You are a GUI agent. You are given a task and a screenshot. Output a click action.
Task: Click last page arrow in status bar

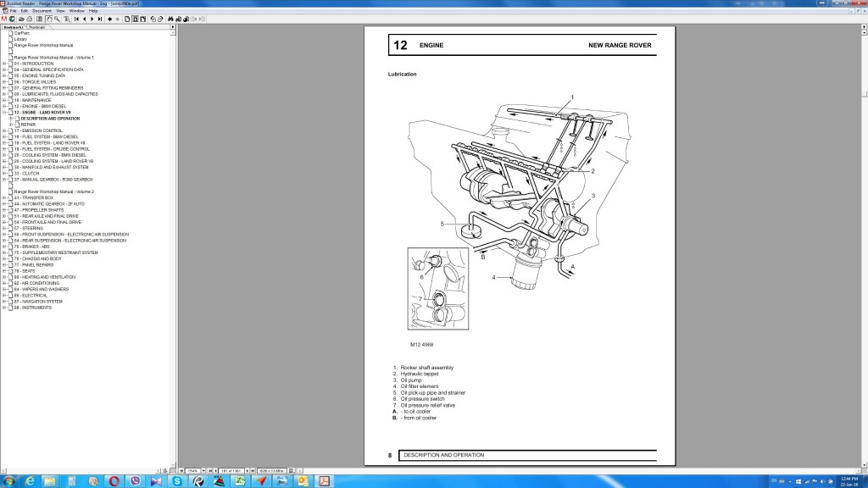pos(253,471)
